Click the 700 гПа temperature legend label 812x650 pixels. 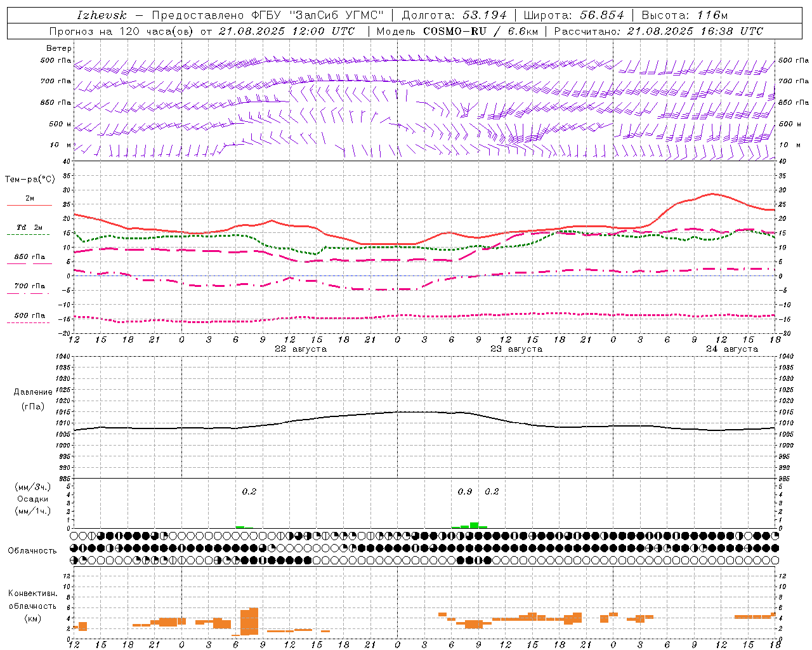click(29, 286)
